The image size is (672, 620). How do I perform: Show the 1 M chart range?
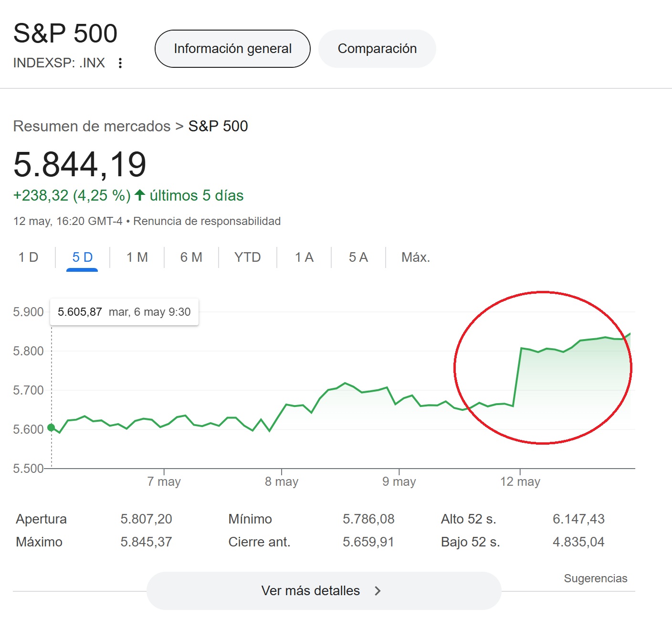click(x=137, y=257)
